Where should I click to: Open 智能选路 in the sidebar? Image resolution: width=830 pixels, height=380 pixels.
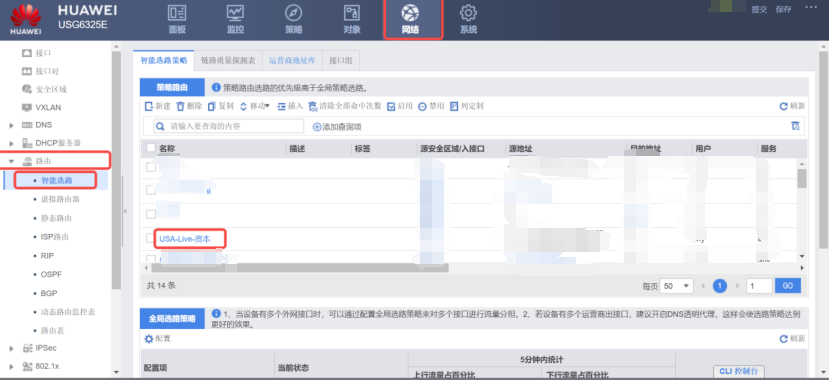pos(57,180)
